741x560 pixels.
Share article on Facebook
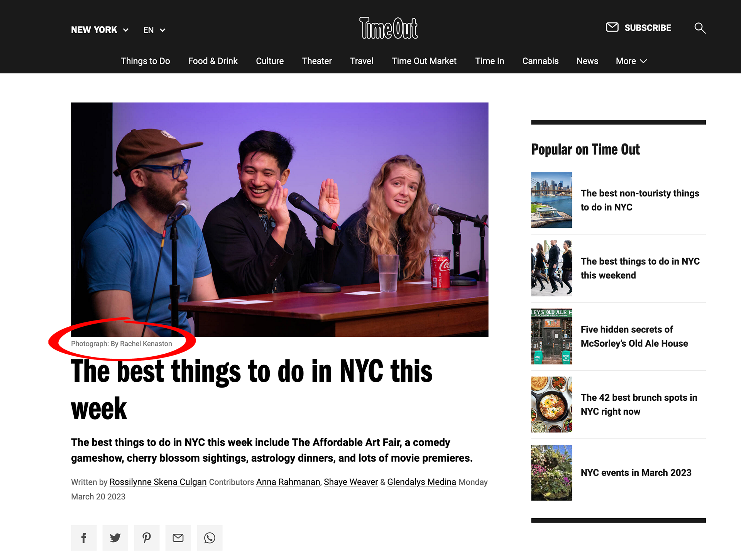pos(84,538)
